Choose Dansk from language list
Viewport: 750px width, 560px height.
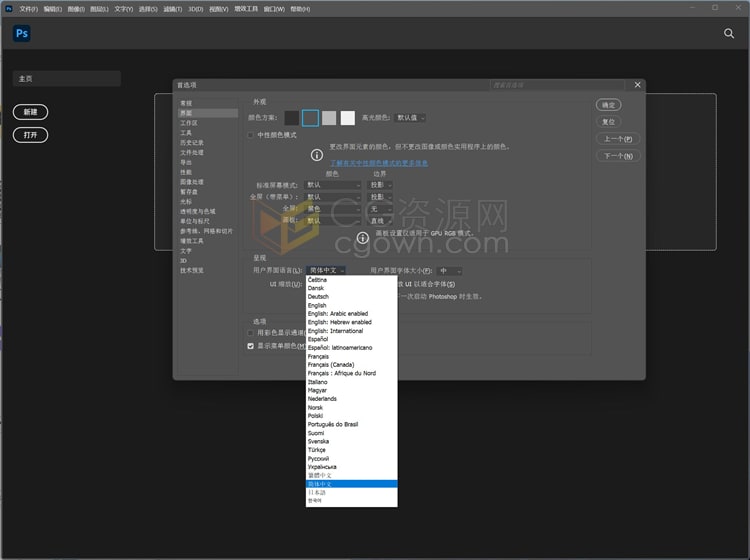(352, 288)
